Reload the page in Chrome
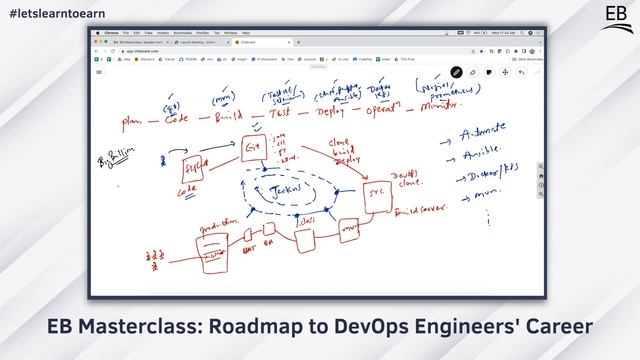 pyautogui.click(x=113, y=51)
